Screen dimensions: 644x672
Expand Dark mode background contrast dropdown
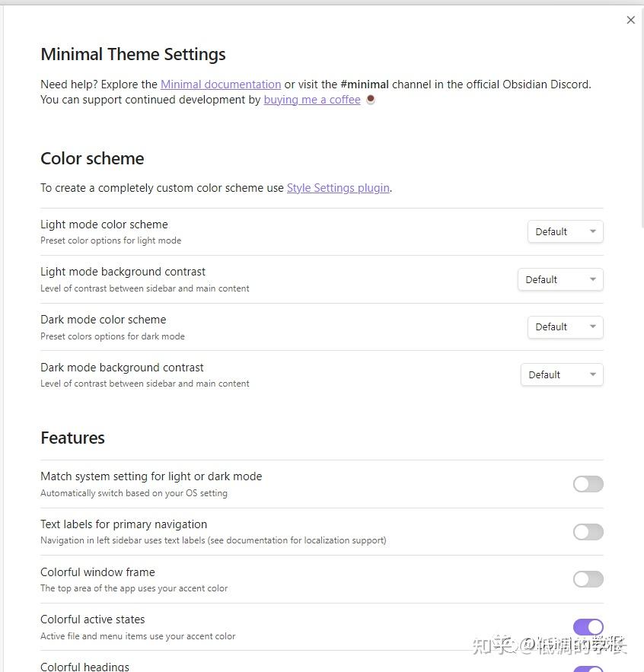coord(562,374)
